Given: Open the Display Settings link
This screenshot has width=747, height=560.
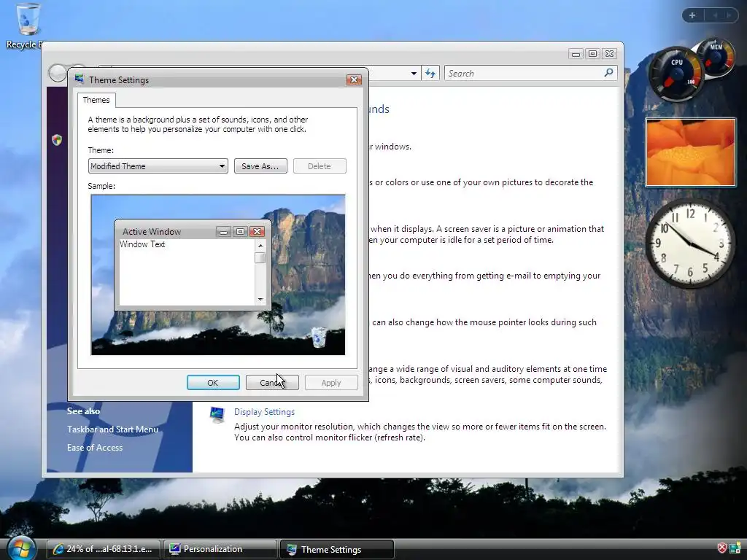Looking at the screenshot, I should [x=264, y=412].
